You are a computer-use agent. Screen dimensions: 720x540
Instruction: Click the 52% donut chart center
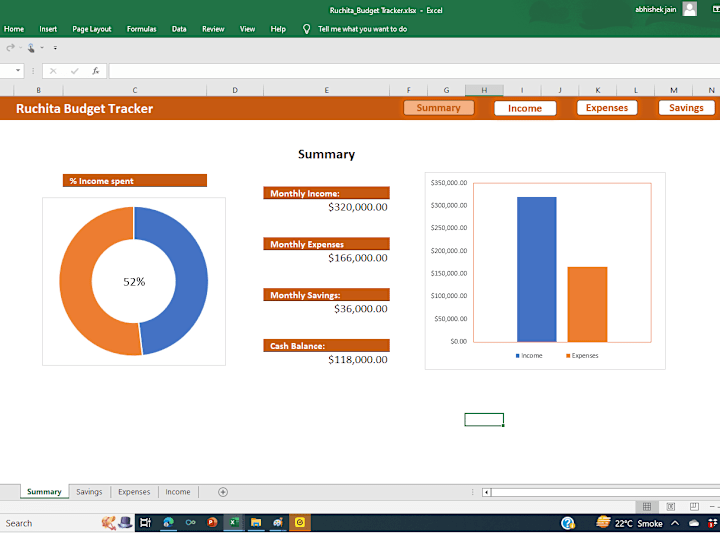tap(134, 281)
